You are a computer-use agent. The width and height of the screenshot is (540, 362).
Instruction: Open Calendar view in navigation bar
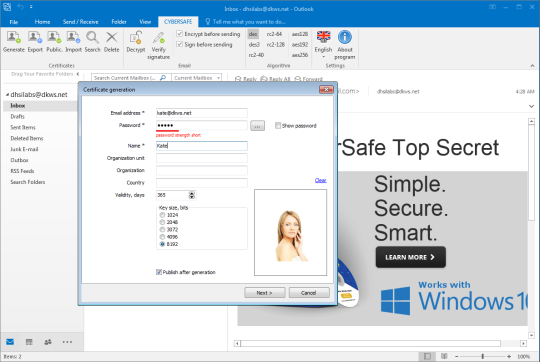(x=29, y=342)
